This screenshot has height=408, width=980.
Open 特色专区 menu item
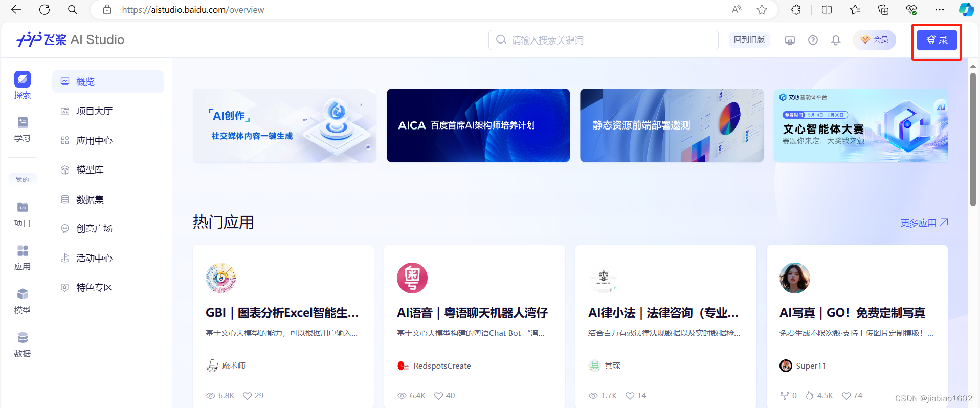(108, 288)
